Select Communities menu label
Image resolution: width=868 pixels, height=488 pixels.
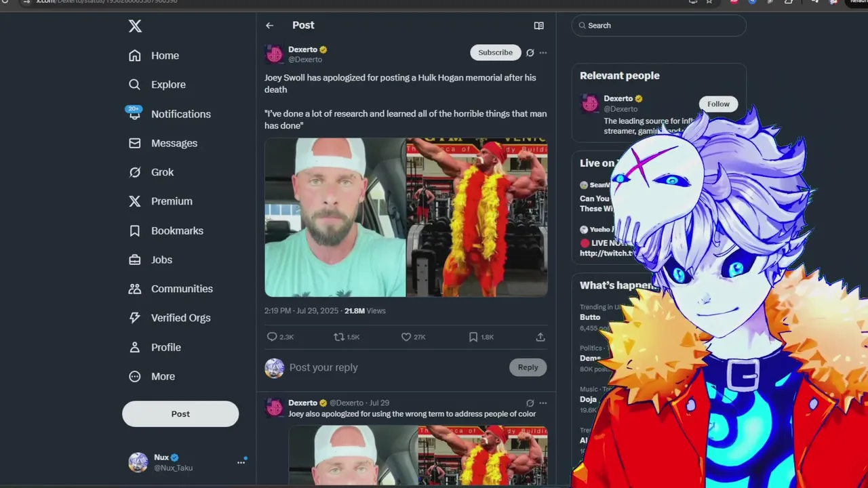182,289
